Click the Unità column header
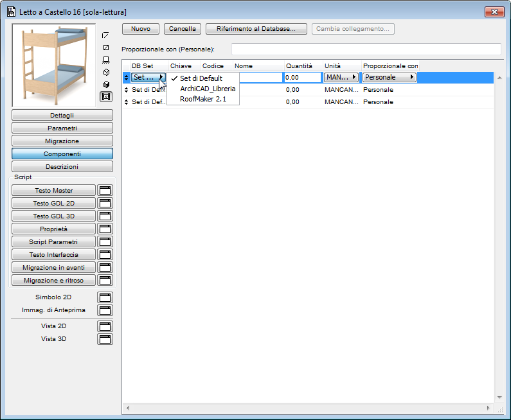511x420 pixels. pyautogui.click(x=342, y=66)
